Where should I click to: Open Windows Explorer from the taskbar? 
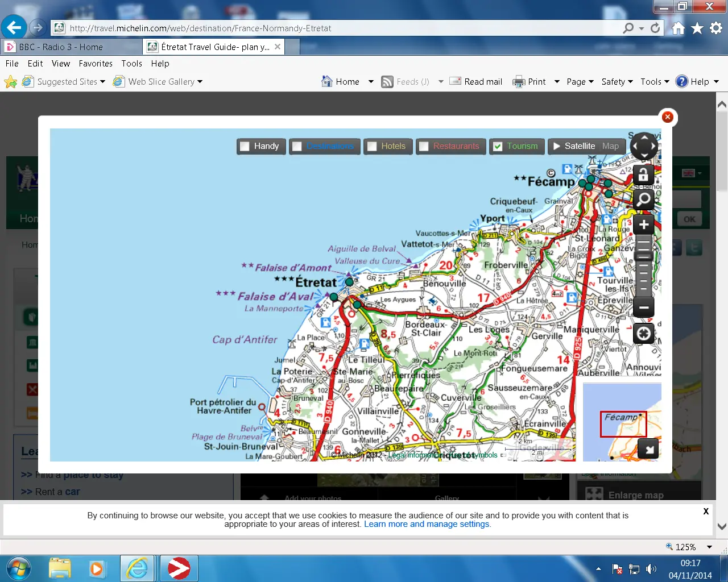click(x=59, y=568)
